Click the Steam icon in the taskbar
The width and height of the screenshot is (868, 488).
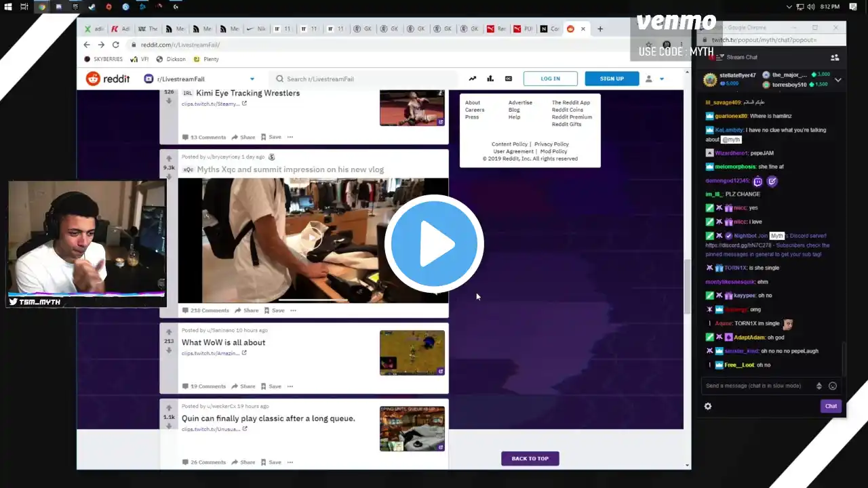click(92, 7)
